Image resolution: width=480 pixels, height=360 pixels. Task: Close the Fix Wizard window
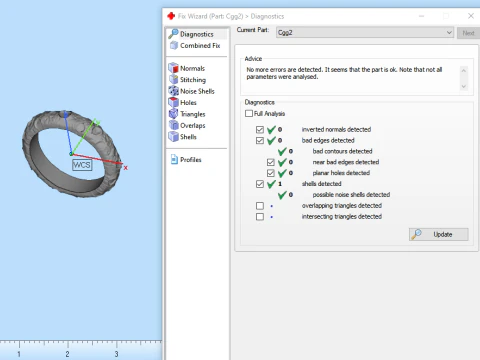coord(471,16)
